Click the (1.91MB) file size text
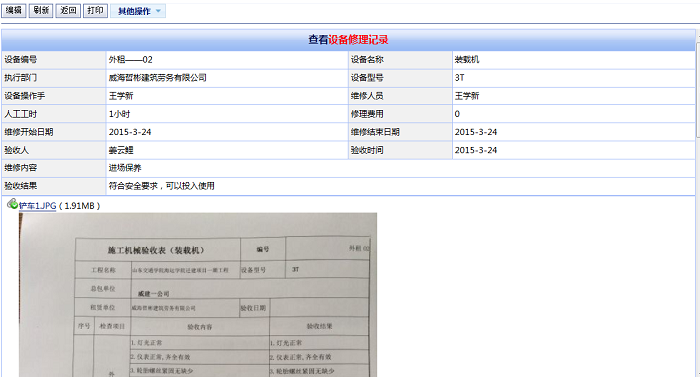 79,206
